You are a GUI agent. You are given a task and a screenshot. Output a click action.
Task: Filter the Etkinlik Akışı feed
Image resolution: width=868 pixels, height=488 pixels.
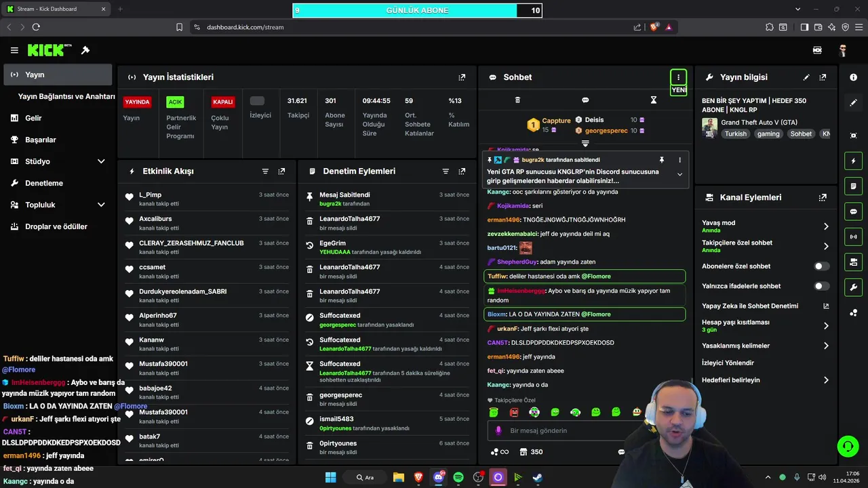coord(265,171)
